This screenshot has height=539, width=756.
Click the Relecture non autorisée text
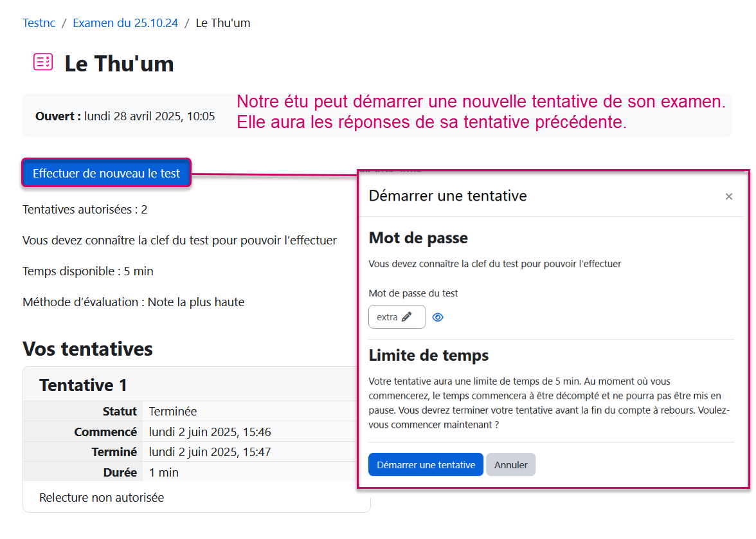[x=102, y=498]
